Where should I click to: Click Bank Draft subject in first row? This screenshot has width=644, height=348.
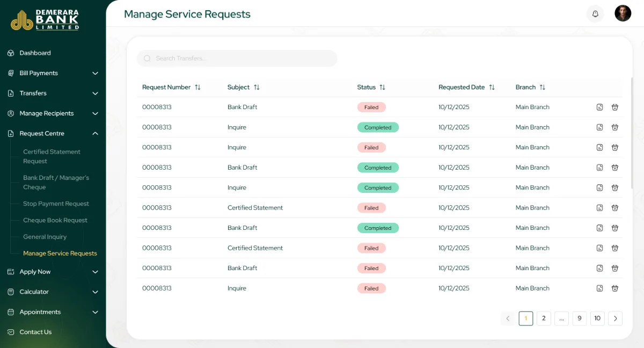[x=243, y=107]
